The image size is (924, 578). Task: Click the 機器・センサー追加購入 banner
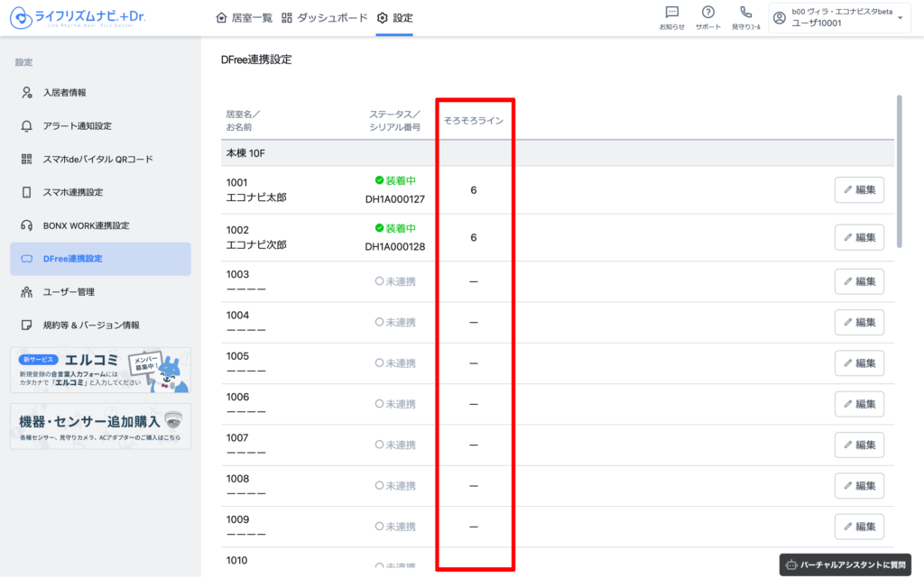pyautogui.click(x=100, y=427)
